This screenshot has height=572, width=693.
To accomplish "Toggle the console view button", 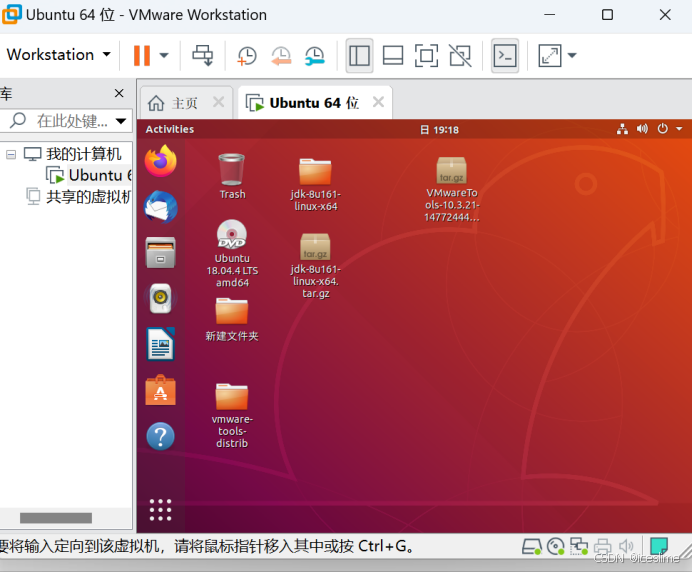I will click(505, 56).
